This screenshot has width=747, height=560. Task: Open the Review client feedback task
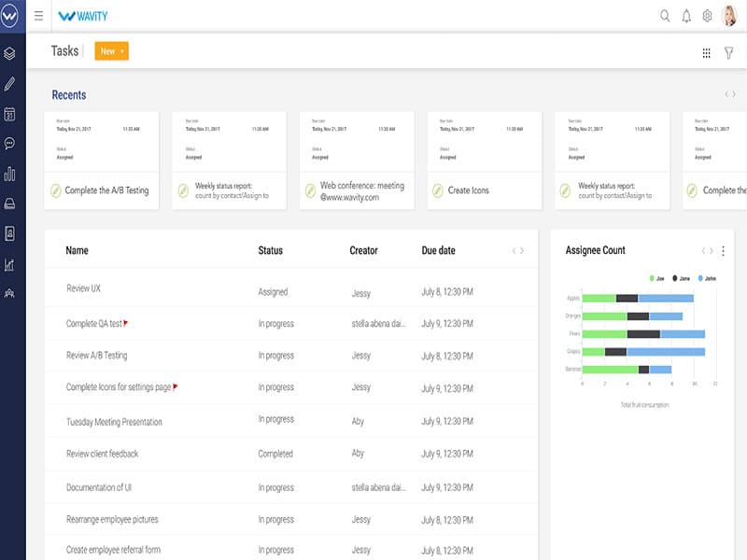click(x=102, y=454)
